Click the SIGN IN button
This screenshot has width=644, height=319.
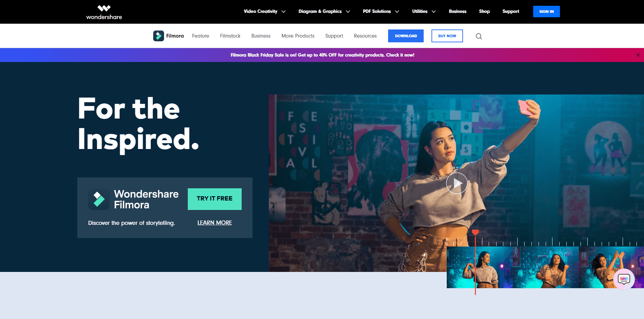point(546,12)
